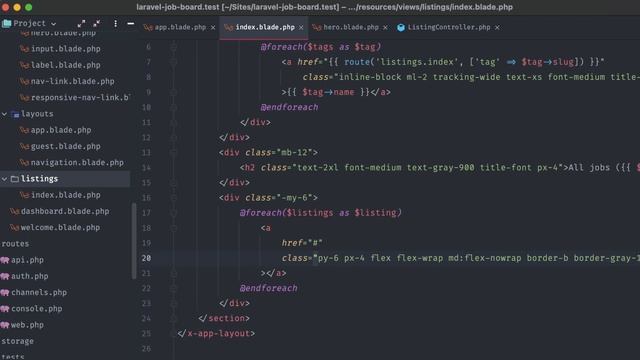Image resolution: width=640 pixels, height=360 pixels.
Task: Hide the Project tool window (minus icon)
Action: click(x=131, y=24)
